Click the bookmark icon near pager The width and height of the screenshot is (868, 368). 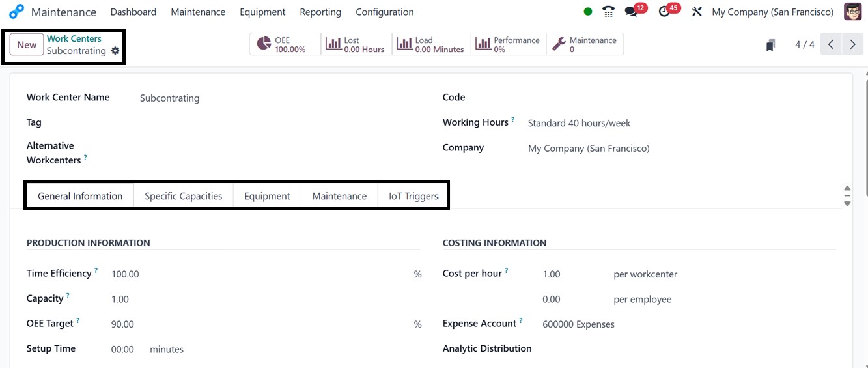click(770, 45)
